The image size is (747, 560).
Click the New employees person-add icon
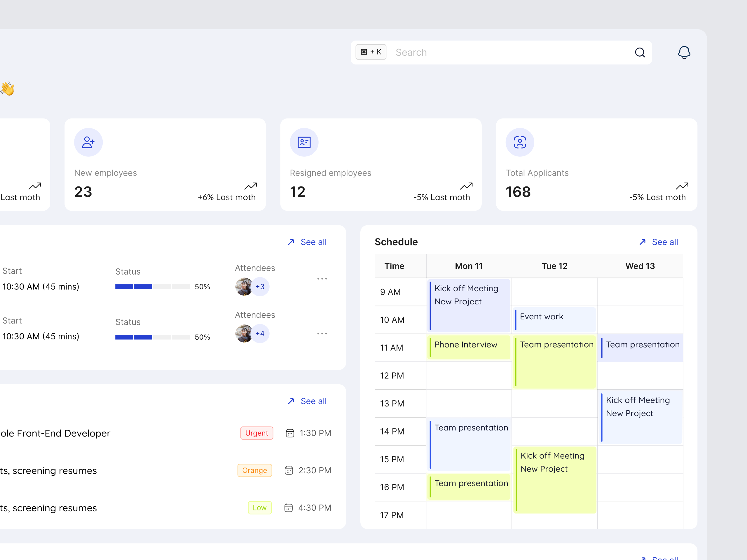coord(88,142)
